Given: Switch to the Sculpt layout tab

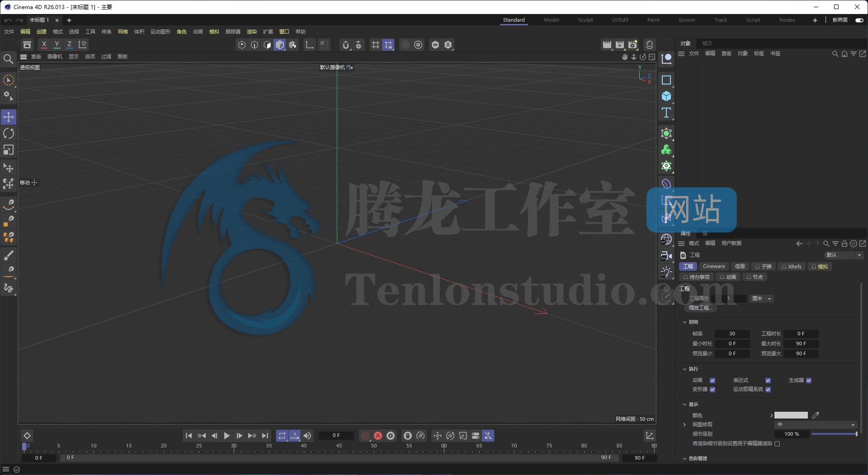Looking at the screenshot, I should [585, 20].
